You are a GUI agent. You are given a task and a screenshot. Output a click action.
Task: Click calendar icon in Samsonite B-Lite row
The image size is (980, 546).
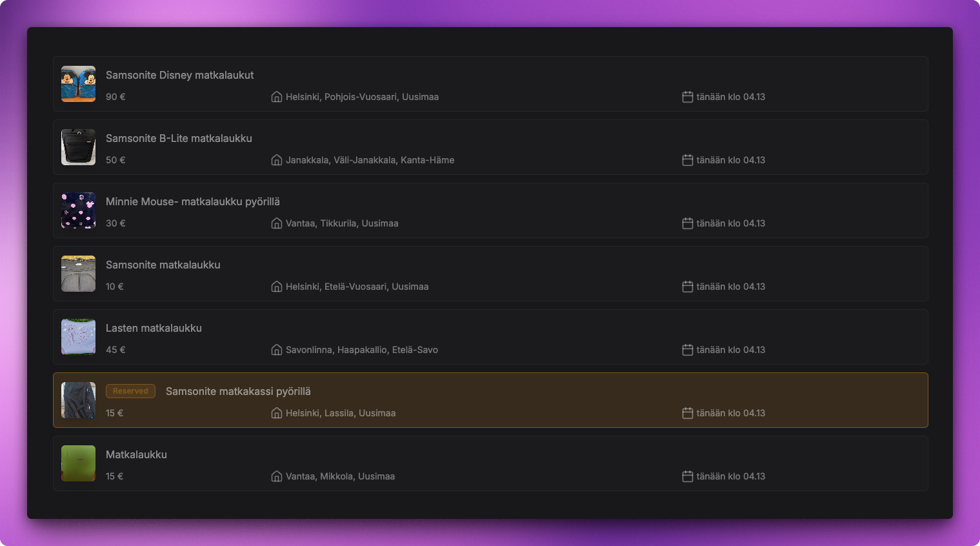pyautogui.click(x=687, y=160)
